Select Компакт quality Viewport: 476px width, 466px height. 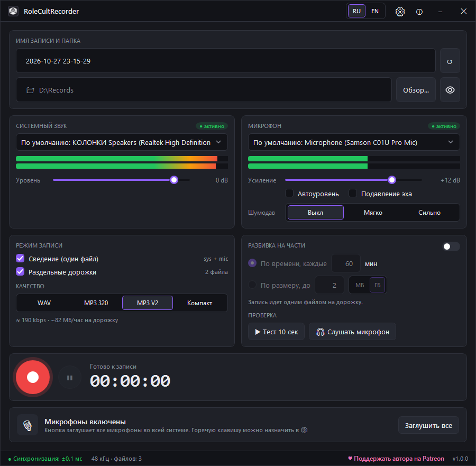pos(199,303)
